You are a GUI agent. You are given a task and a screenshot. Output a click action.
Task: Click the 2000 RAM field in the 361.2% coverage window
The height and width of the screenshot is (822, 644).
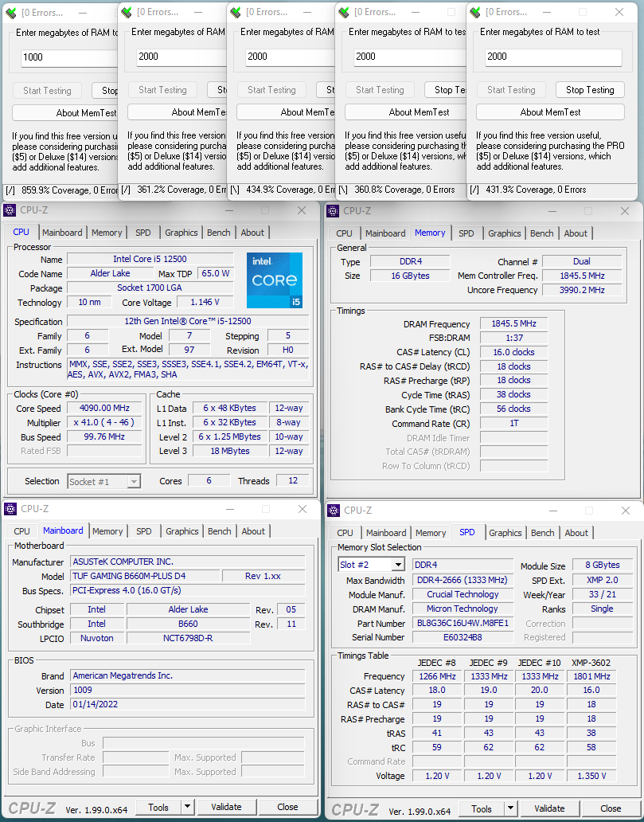tap(181, 57)
